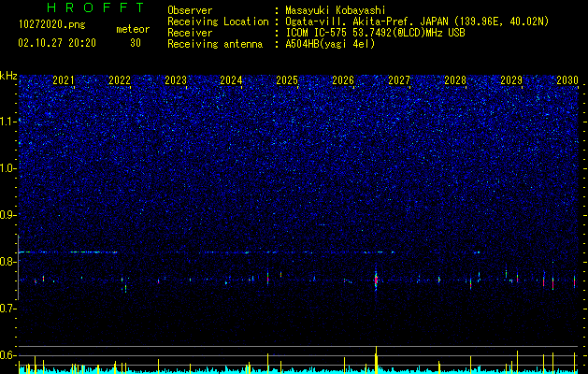The image size is (588, 374).
Task: Click the 0.6 kHz axis label
Action: click(x=7, y=355)
